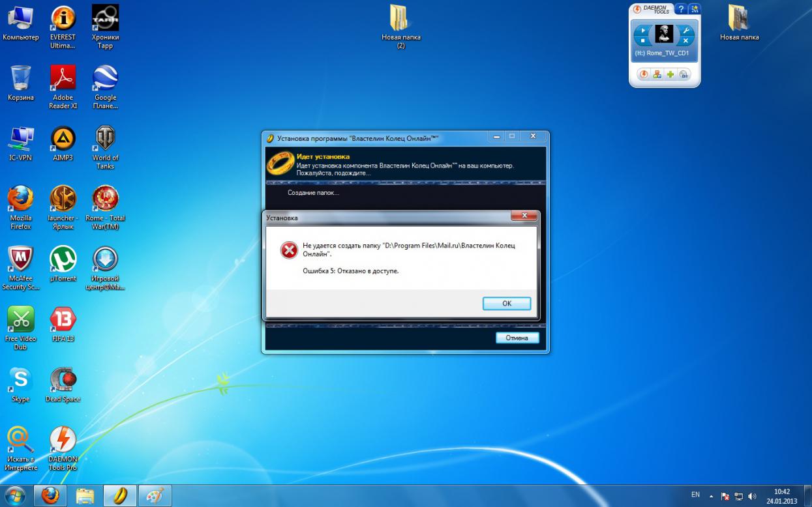Image resolution: width=812 pixels, height=507 pixels.
Task: Click the colored blocks icon in gadget
Action: (657, 74)
